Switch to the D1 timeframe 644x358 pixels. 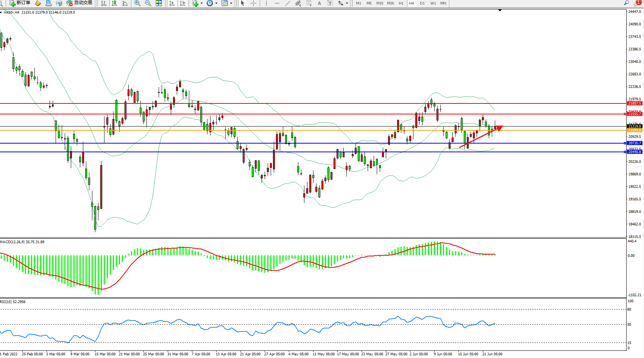(x=422, y=3)
